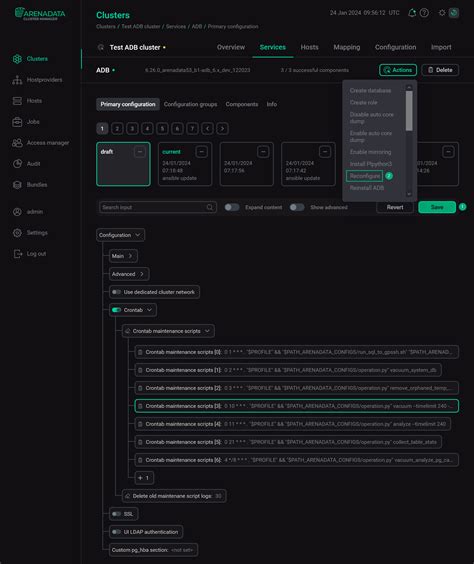Open the Import tab
The image size is (474, 564).
pos(441,47)
